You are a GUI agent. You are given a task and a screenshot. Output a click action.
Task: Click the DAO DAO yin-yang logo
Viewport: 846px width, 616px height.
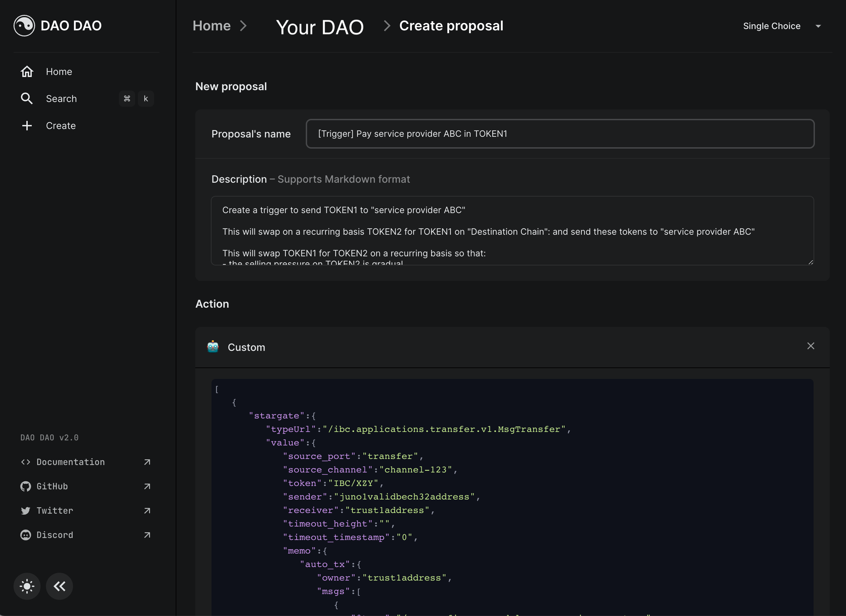pos(24,26)
